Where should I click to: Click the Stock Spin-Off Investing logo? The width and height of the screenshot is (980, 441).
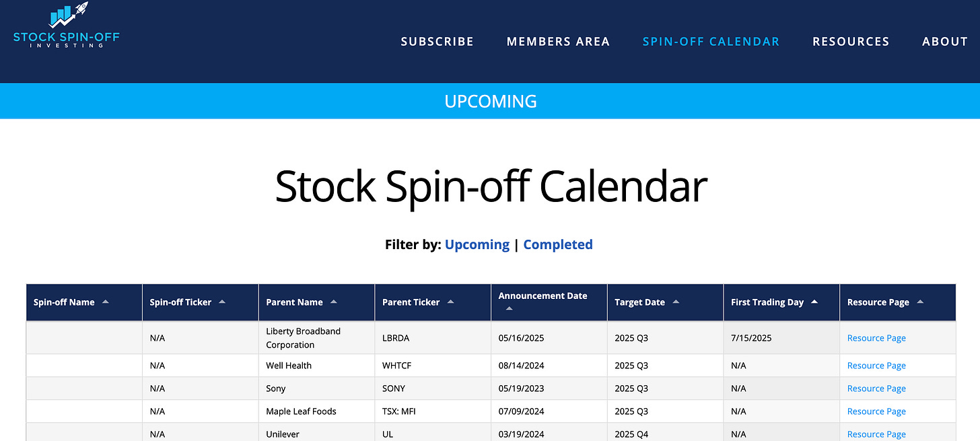coord(66,26)
